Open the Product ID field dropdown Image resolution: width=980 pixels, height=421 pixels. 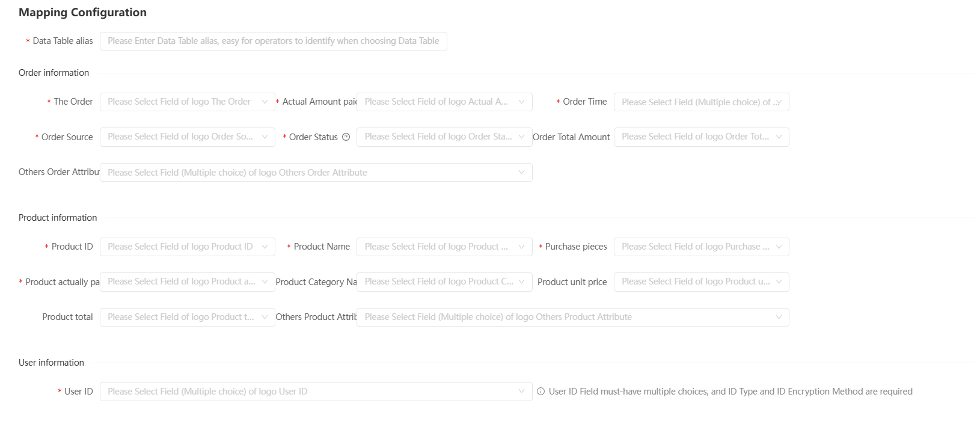[x=187, y=247]
